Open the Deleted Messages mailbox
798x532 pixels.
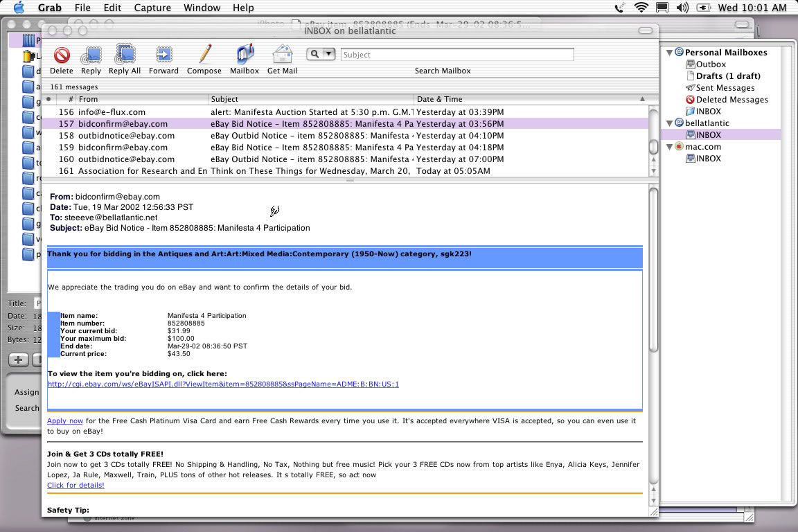(x=727, y=100)
